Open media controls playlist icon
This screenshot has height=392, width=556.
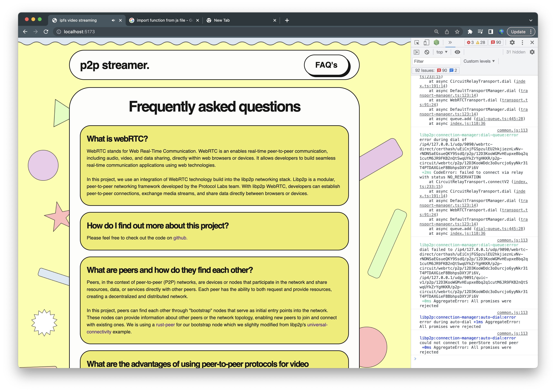click(480, 32)
